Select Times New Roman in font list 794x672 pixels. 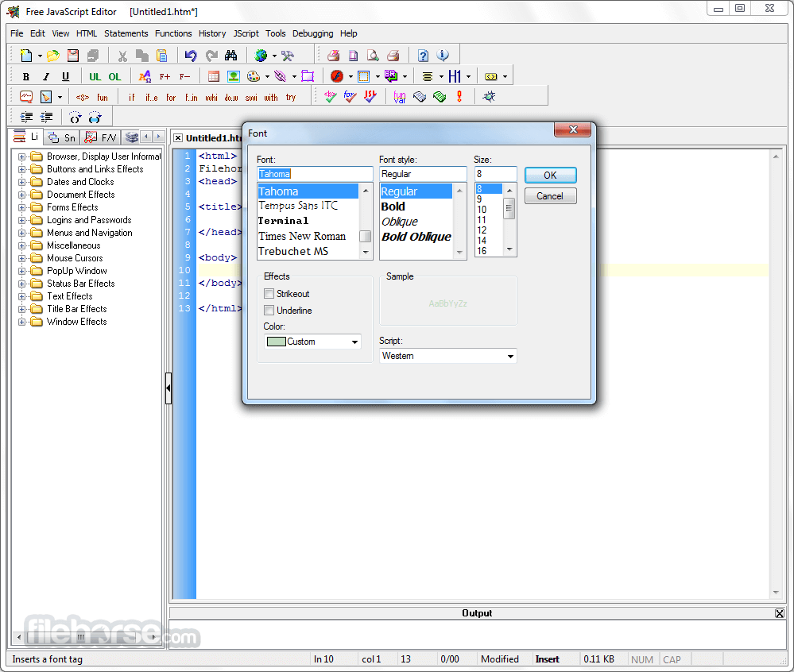[x=302, y=237]
